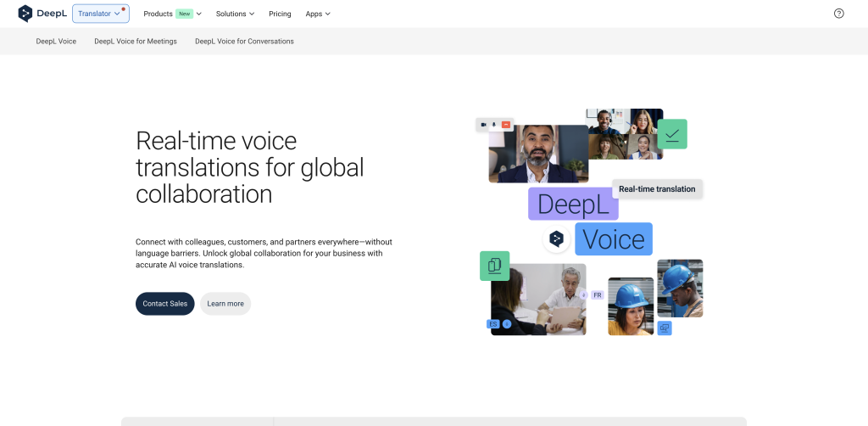Click the green document copy icon tile
This screenshot has height=426, width=868.
pos(494,266)
